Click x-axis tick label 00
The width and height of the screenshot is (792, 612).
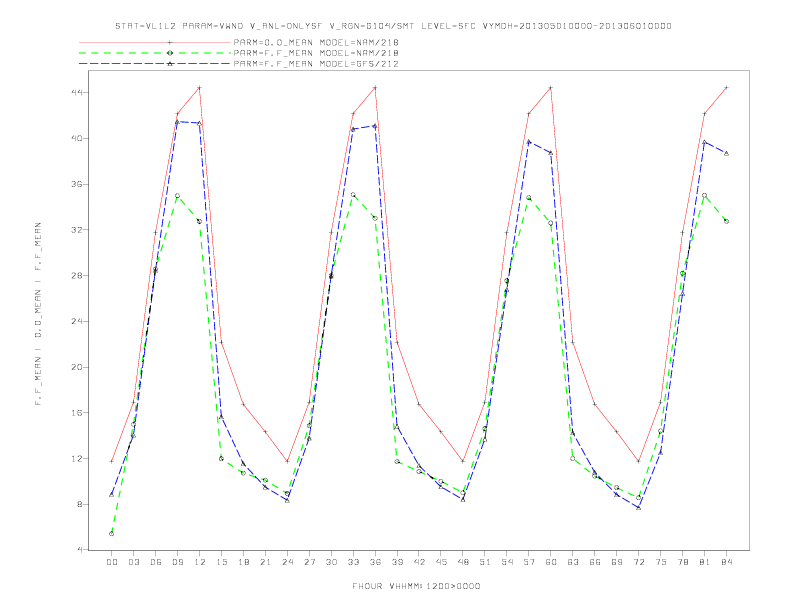(x=112, y=562)
